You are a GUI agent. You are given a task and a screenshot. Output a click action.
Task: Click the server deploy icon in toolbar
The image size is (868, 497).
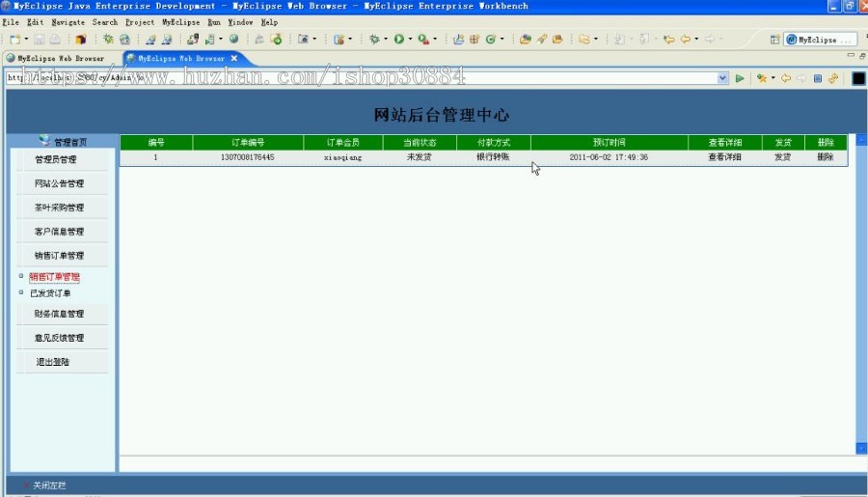[x=193, y=40]
